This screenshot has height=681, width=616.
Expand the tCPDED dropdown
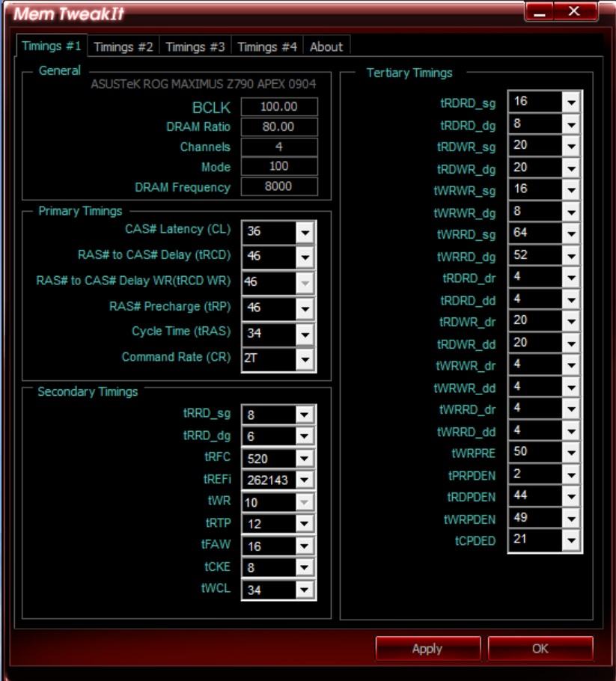pos(571,541)
